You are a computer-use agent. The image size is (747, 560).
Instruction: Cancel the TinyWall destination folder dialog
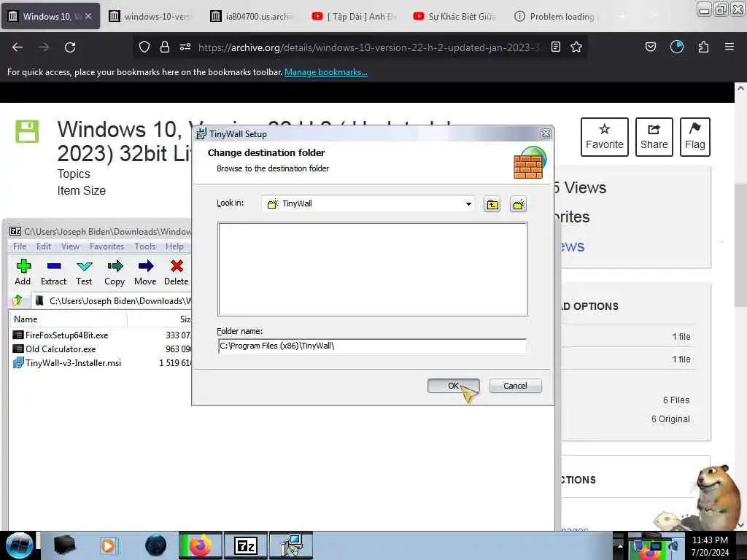coord(515,386)
